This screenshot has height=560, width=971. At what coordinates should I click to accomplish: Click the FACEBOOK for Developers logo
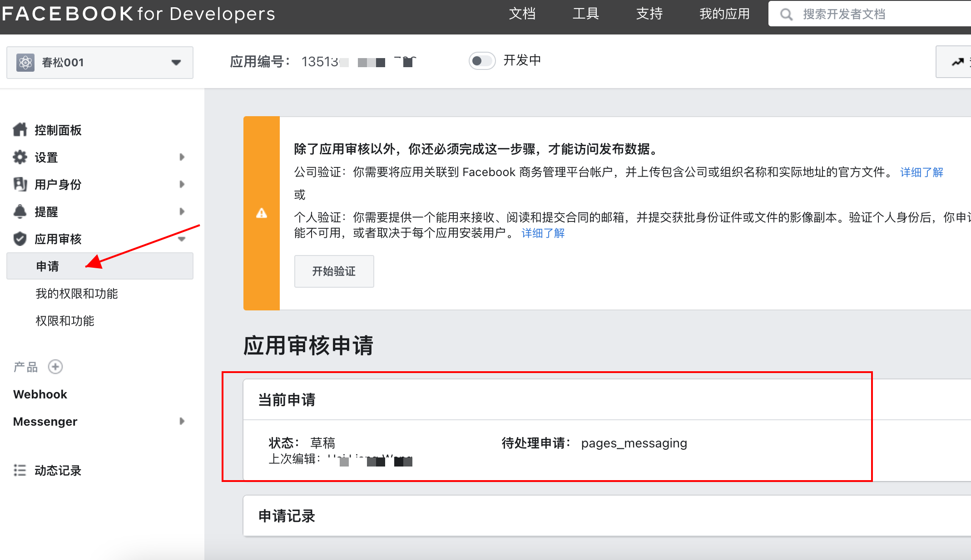tap(139, 14)
